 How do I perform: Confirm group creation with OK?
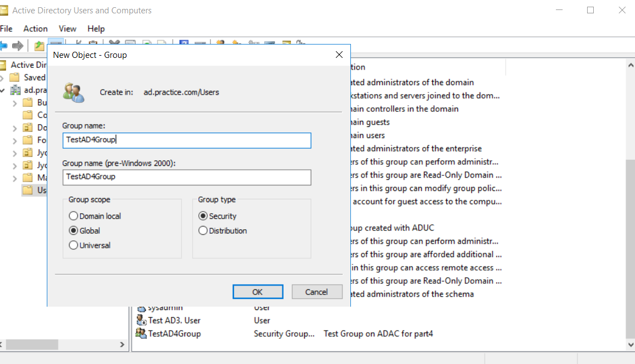pos(257,292)
